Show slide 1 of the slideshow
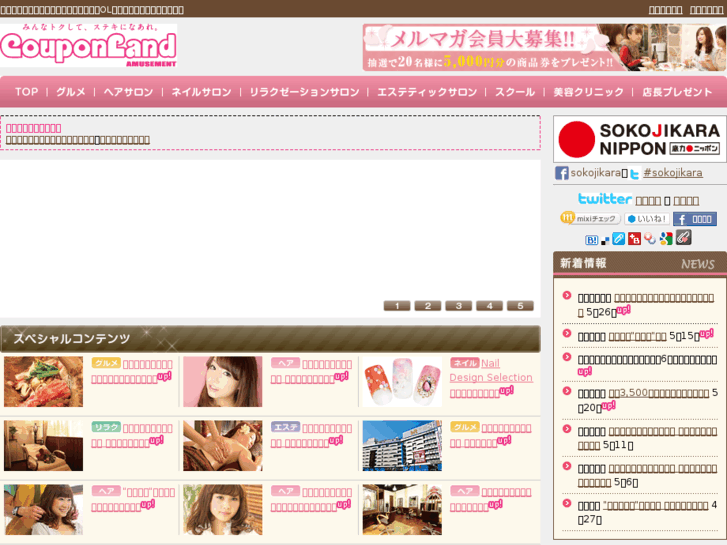Image resolution: width=727 pixels, height=545 pixels. pyautogui.click(x=397, y=306)
